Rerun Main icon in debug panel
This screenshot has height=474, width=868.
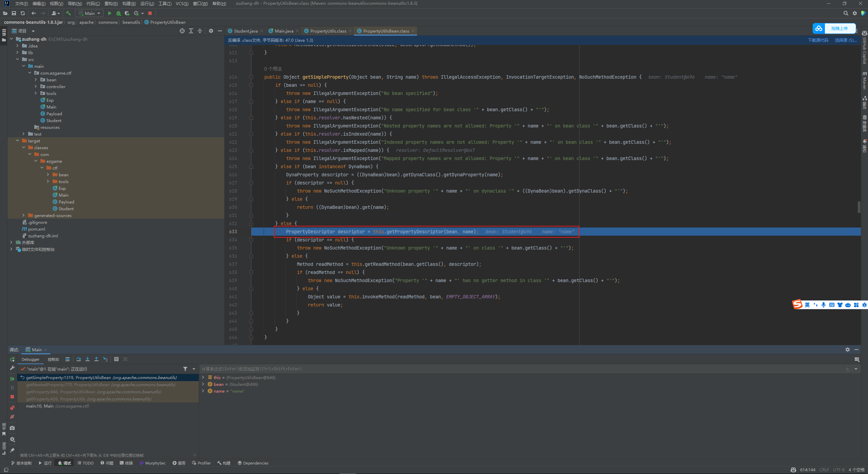(12, 359)
